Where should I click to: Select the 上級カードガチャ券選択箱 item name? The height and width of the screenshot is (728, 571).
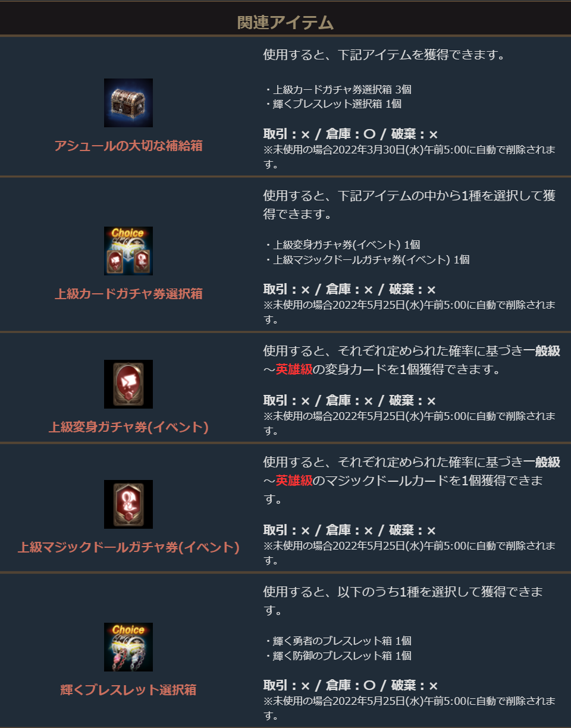point(128,294)
